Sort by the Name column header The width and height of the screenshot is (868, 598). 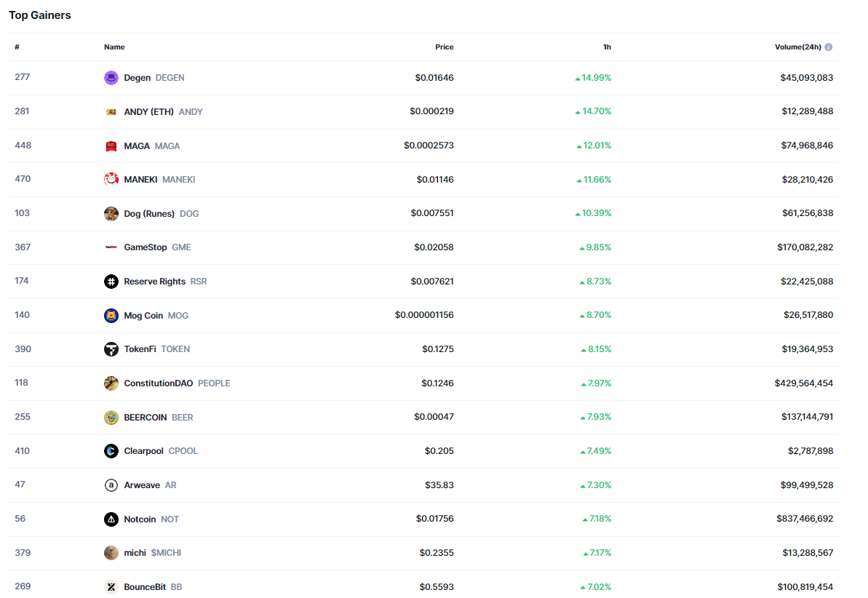[114, 47]
